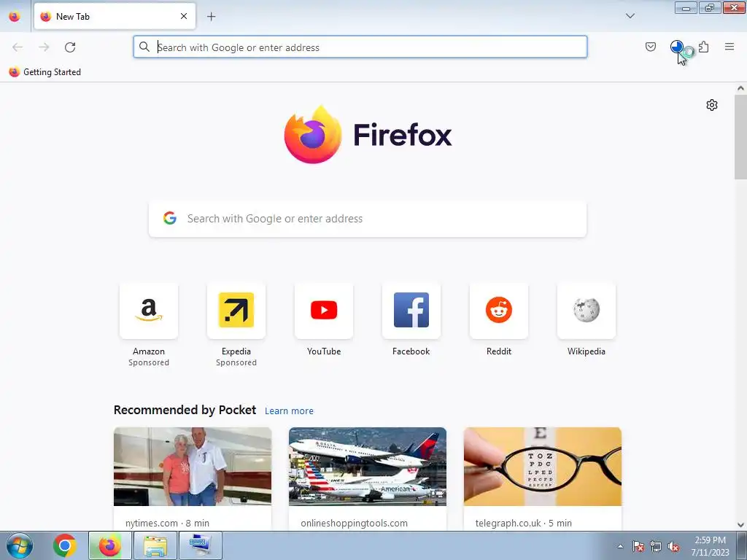747x560 pixels.
Task: Select Firefox in the taskbar
Action: click(x=109, y=545)
